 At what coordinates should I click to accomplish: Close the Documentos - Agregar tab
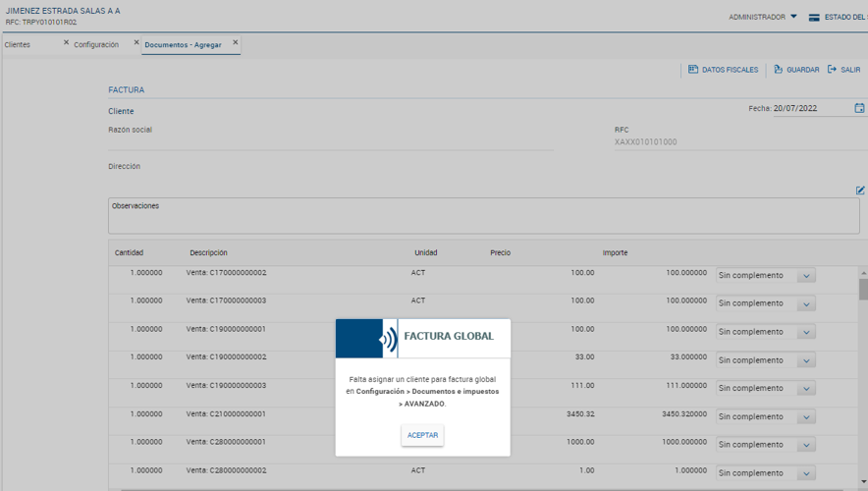pyautogui.click(x=235, y=43)
